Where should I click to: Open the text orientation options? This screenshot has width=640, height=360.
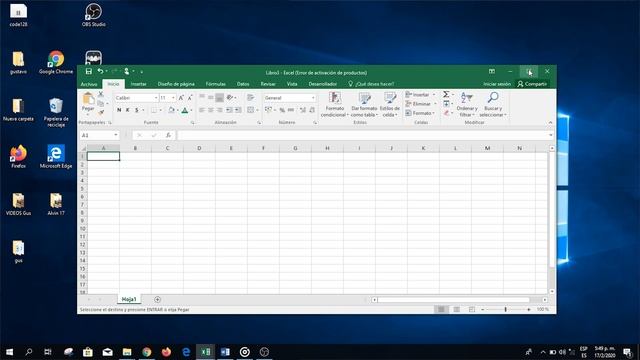point(231,98)
